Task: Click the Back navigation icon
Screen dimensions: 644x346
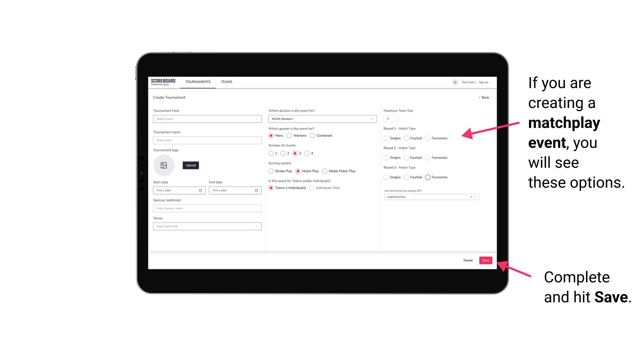Action: click(479, 98)
